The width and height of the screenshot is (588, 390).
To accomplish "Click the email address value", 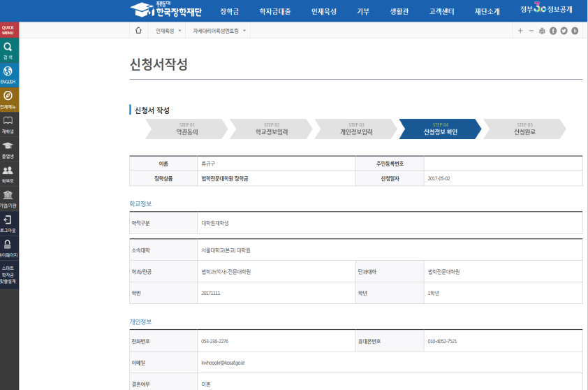I will (223, 363).
